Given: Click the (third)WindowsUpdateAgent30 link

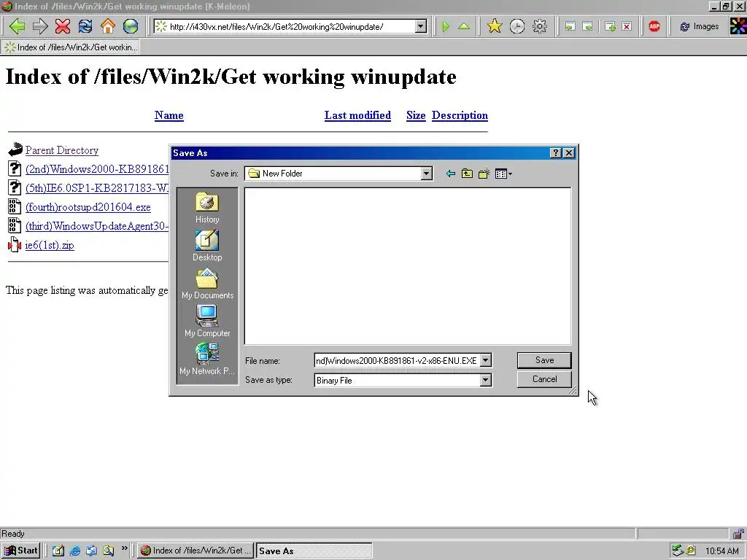Looking at the screenshot, I should [x=97, y=226].
